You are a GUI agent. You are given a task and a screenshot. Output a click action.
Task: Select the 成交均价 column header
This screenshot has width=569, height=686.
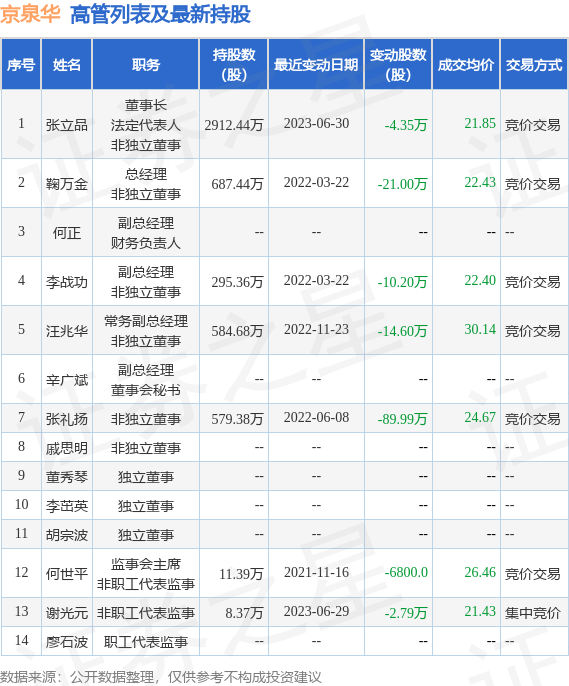pos(466,65)
